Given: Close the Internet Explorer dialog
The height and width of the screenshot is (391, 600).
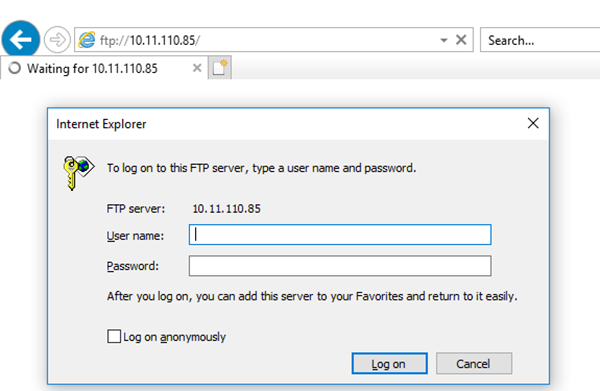Looking at the screenshot, I should [533, 123].
